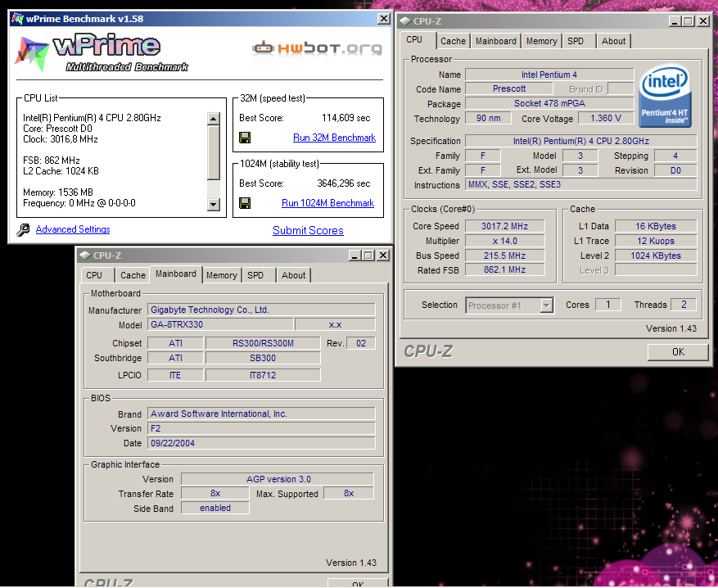Click the HWBOT.org logo
The width and height of the screenshot is (718, 588).
(x=317, y=48)
